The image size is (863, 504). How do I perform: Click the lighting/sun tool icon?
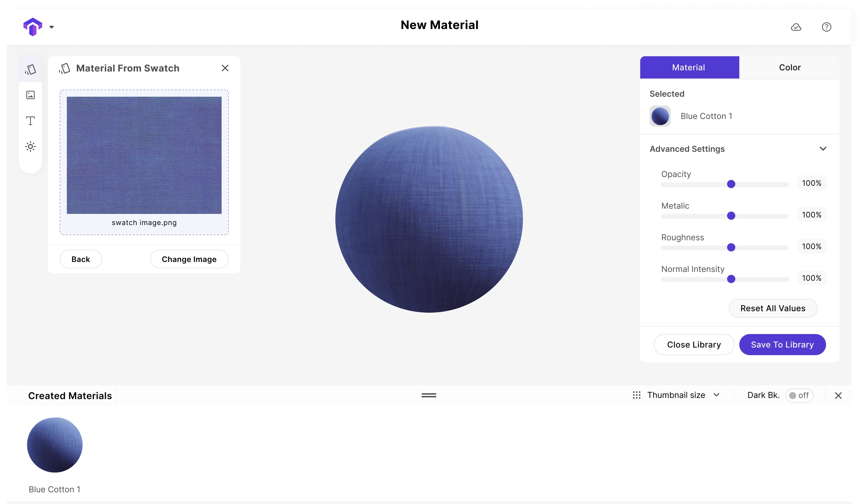click(30, 147)
